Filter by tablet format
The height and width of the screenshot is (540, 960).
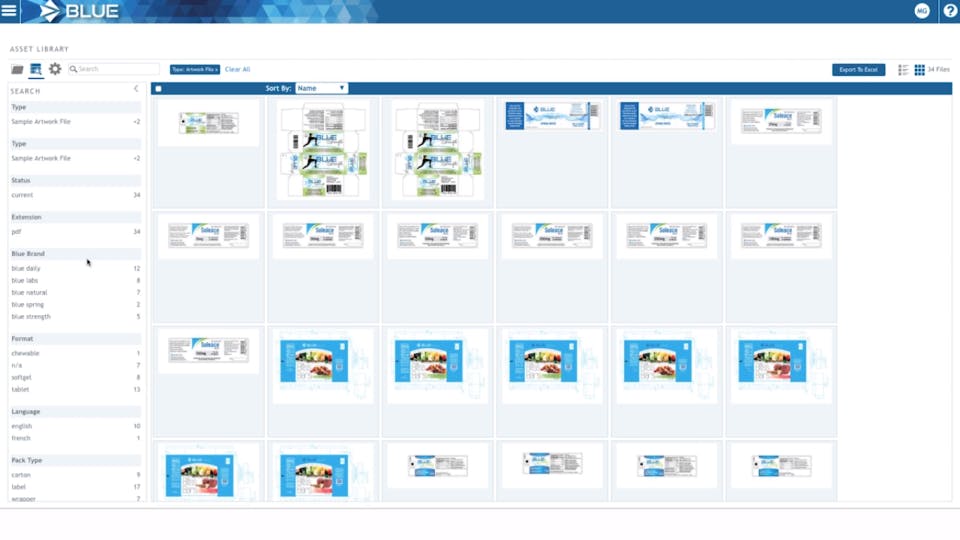click(20, 389)
